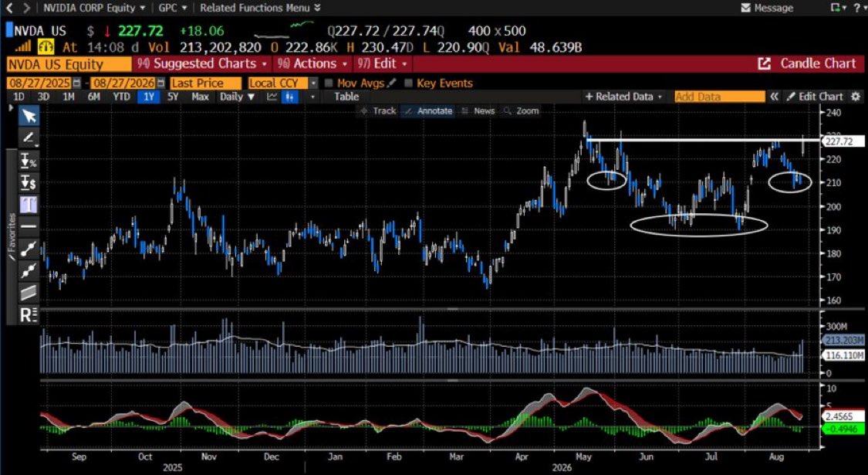Click into Add Data field
Viewport: 868px width, 475px height.
click(x=720, y=97)
